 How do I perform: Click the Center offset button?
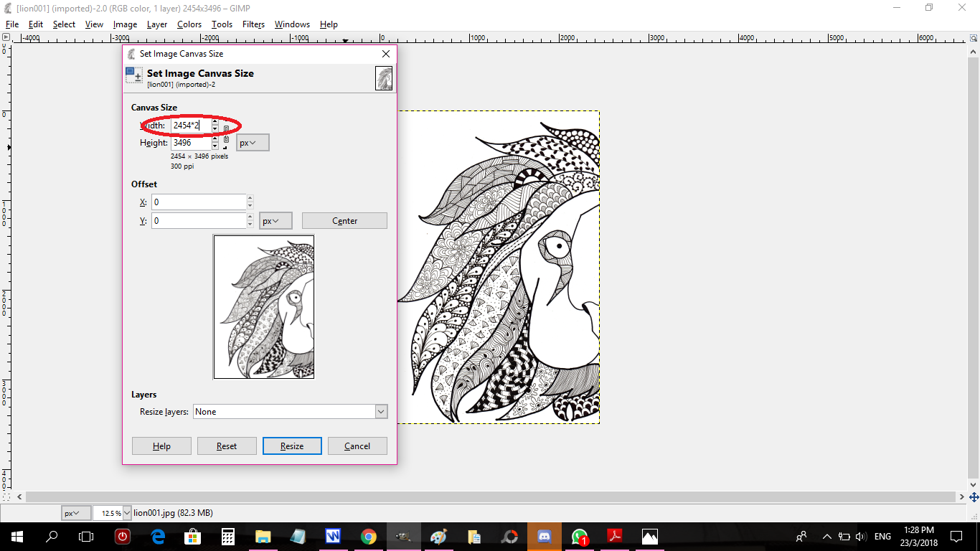(x=344, y=221)
